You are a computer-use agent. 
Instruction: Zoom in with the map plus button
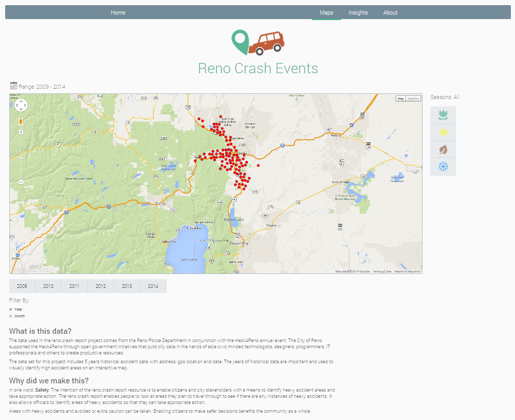point(21,132)
